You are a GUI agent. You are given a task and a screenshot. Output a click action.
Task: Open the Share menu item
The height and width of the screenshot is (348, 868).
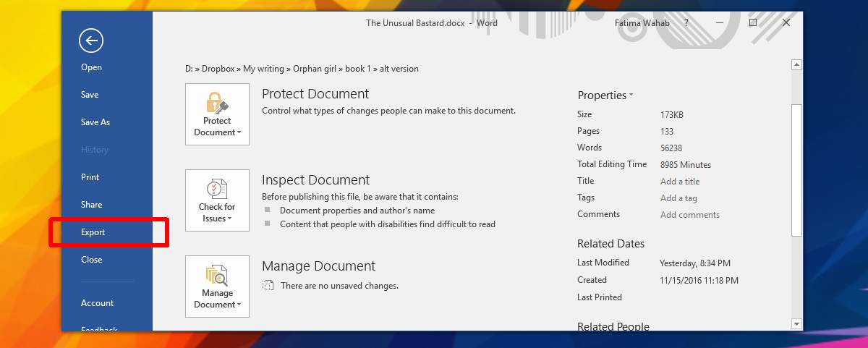click(x=91, y=205)
